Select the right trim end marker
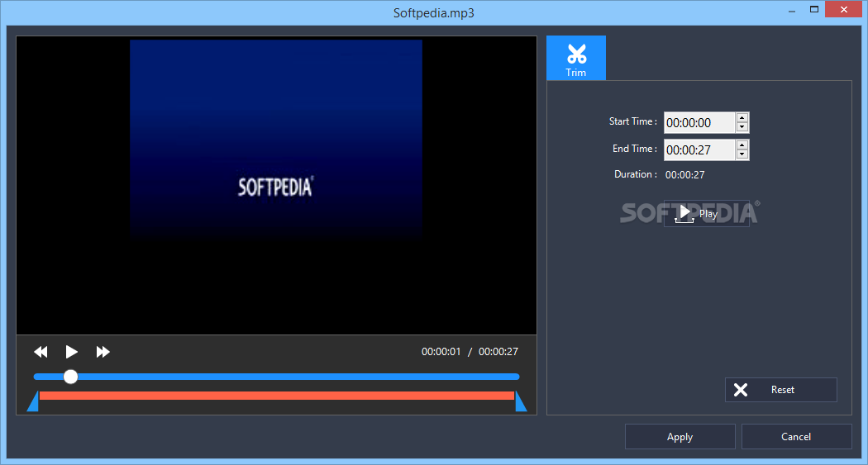The image size is (868, 465). (x=521, y=401)
